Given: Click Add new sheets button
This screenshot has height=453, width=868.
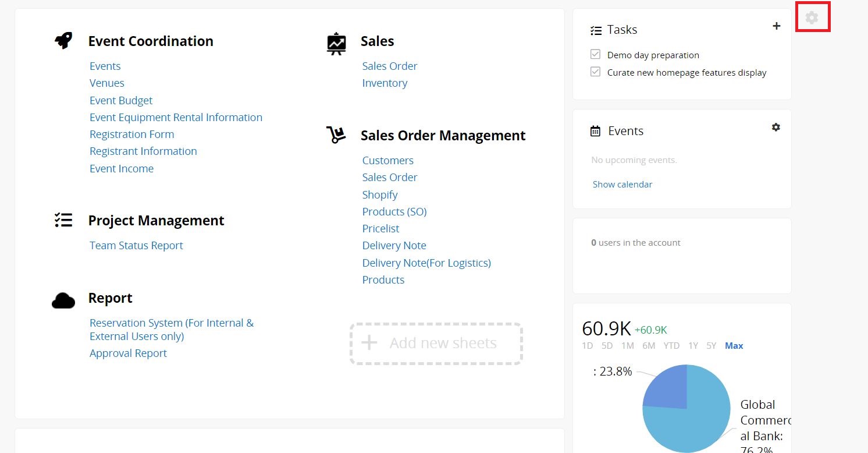Looking at the screenshot, I should [x=436, y=344].
